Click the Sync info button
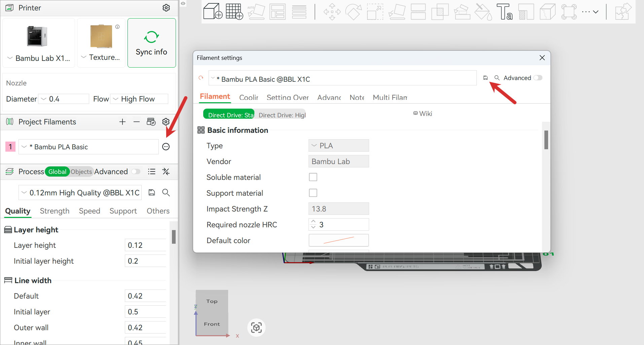644x345 pixels. 152,43
